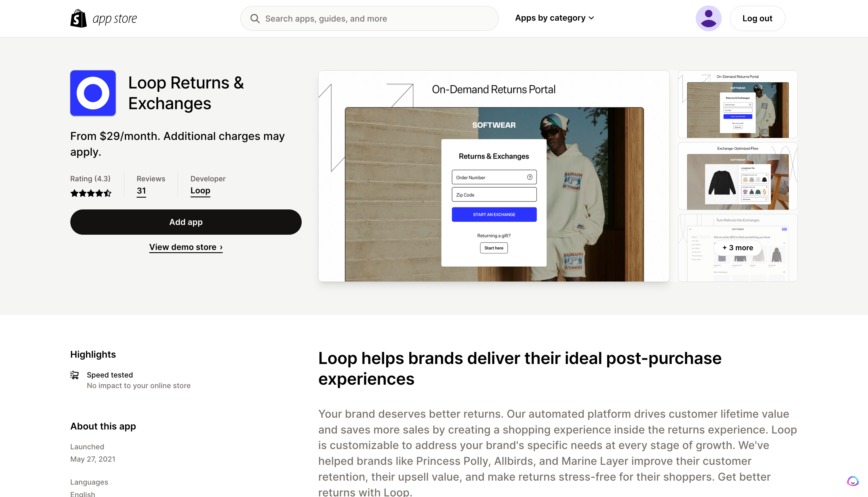Open the user profile avatar
Image resolution: width=868 pixels, height=497 pixels.
coord(708,18)
